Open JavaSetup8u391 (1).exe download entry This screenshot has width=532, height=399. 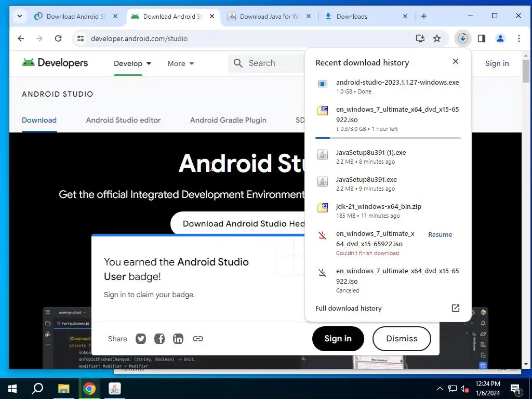click(388, 157)
